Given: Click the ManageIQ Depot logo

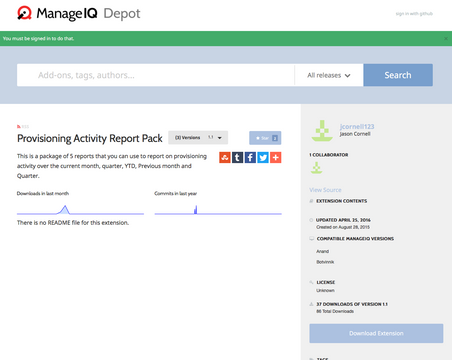Looking at the screenshot, I should (x=79, y=13).
